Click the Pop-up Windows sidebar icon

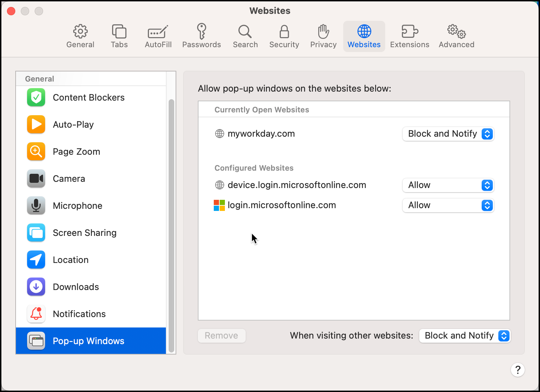pyautogui.click(x=36, y=341)
